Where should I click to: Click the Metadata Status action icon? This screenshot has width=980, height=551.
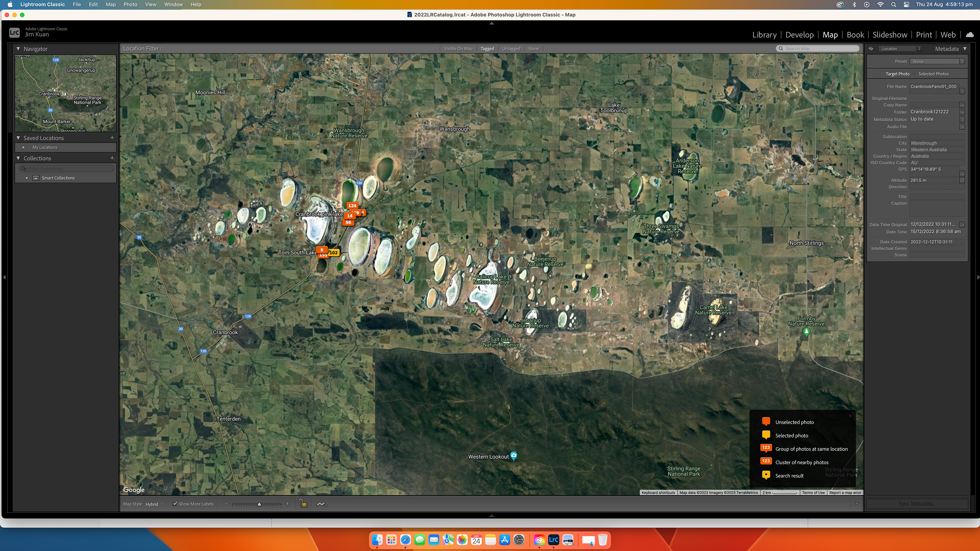962,119
